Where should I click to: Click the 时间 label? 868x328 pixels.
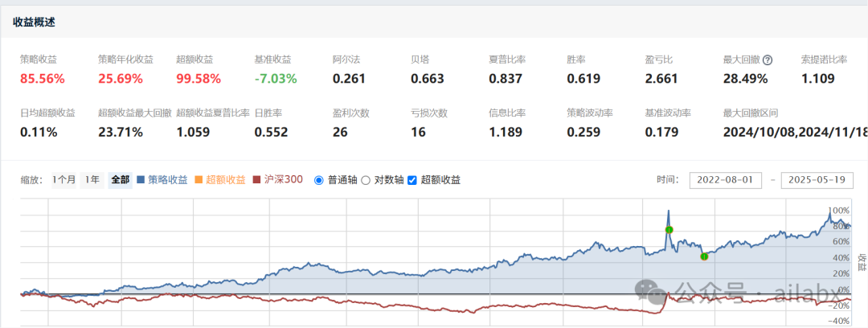pos(668,180)
